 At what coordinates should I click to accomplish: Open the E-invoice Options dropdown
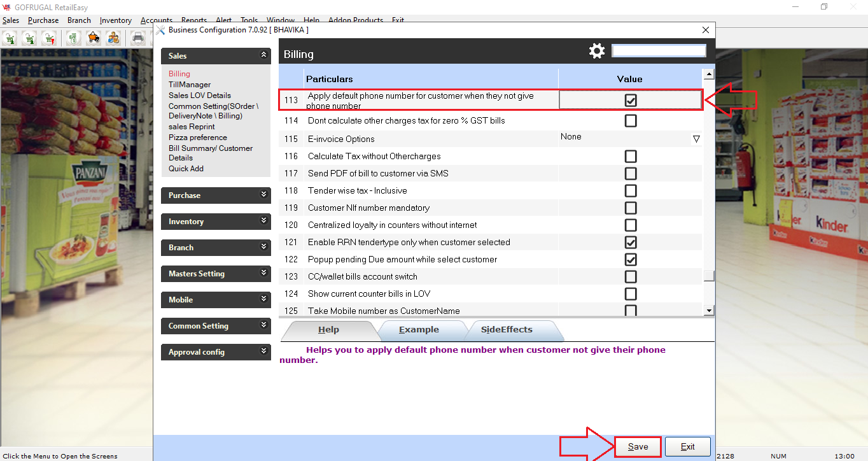[696, 139]
